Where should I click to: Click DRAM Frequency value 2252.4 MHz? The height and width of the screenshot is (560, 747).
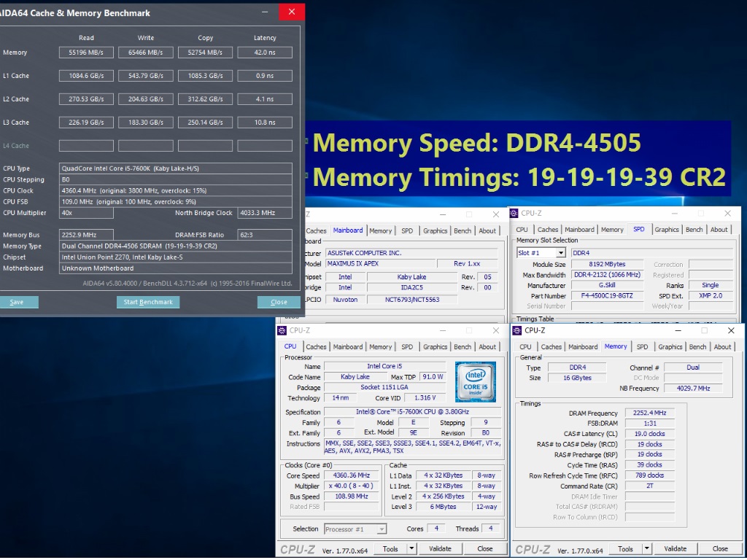[650, 413]
